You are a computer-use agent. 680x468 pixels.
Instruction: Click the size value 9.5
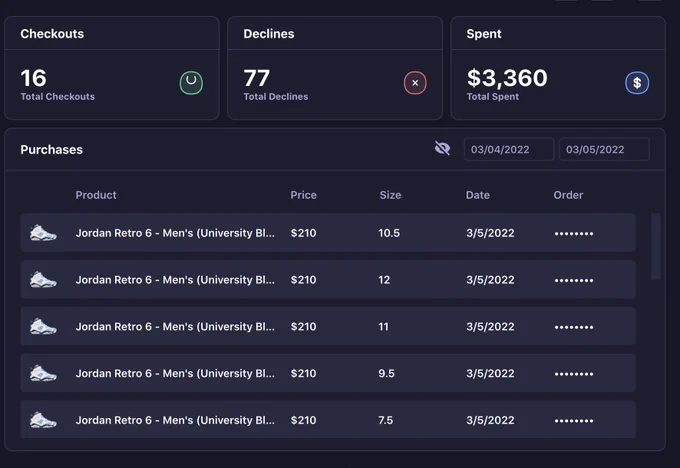(x=386, y=374)
